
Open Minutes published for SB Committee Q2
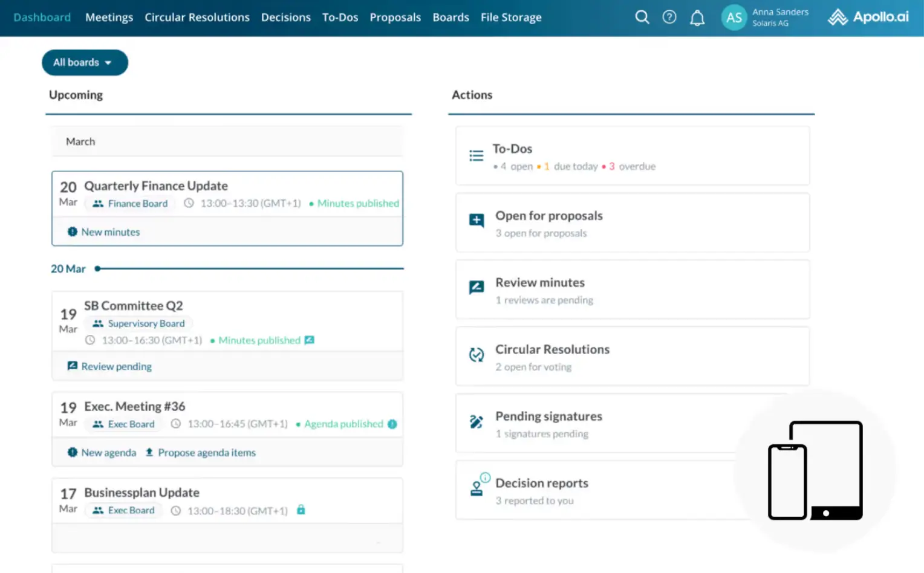click(x=259, y=340)
